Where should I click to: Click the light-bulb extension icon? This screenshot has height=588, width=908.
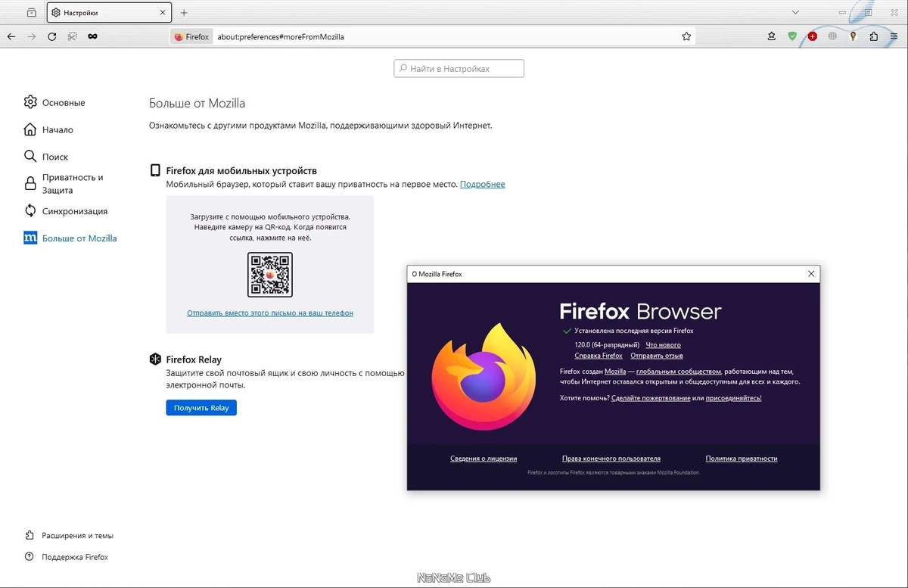tap(853, 36)
